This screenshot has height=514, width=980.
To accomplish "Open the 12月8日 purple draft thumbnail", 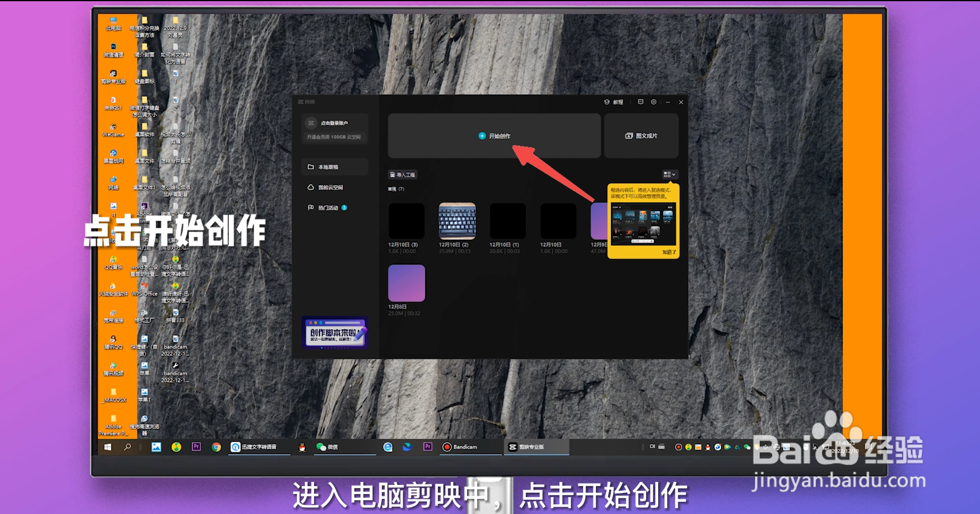I will 407,283.
